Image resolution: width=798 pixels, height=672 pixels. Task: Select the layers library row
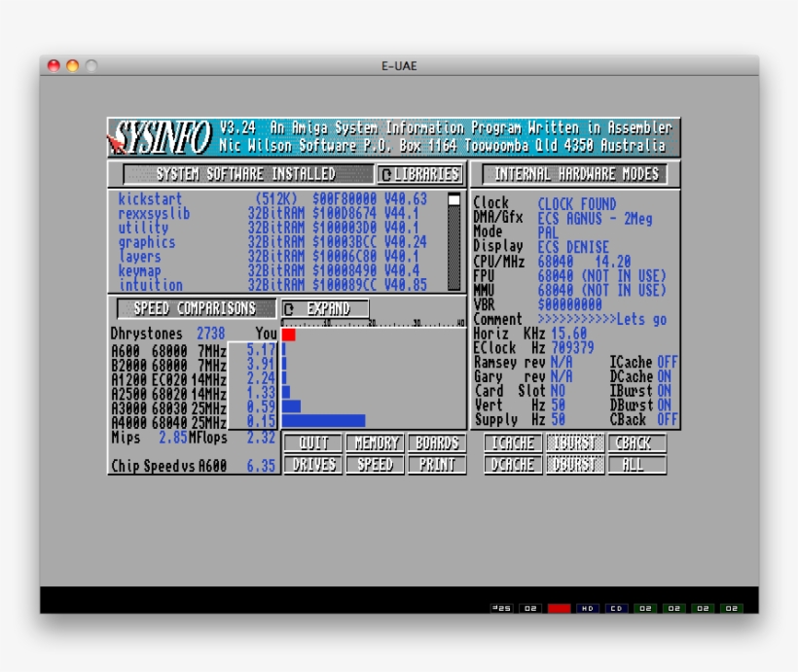click(272, 257)
